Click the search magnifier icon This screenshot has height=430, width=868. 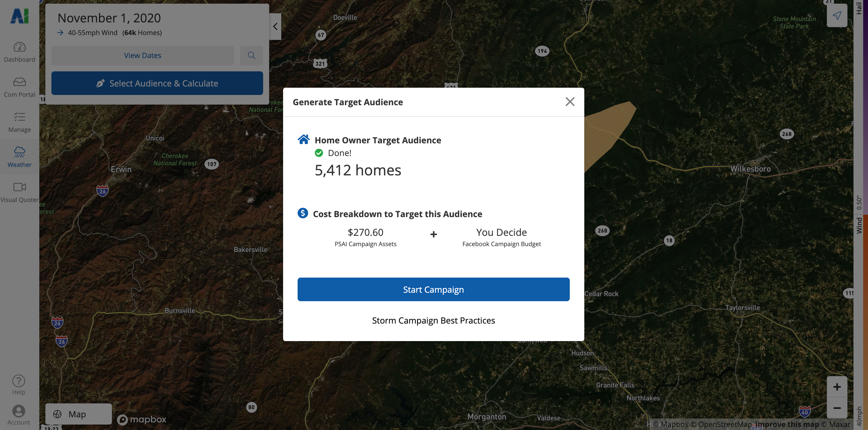pos(251,55)
